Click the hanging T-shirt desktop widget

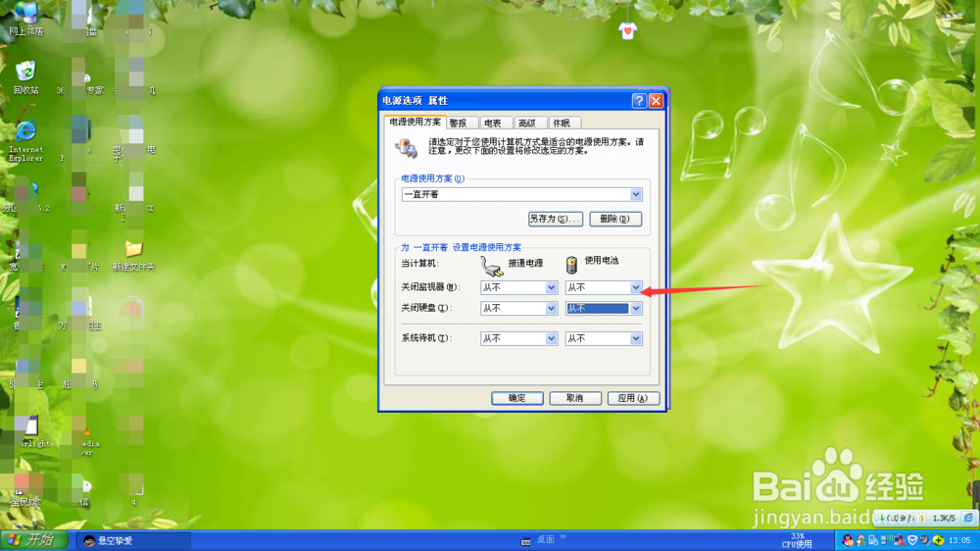point(628,30)
